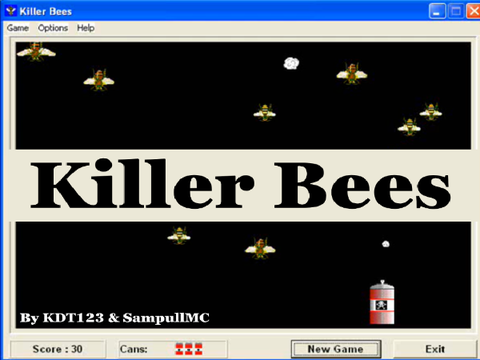The width and height of the screenshot is (480, 360).
Task: Open the Options menu
Action: click(x=53, y=28)
